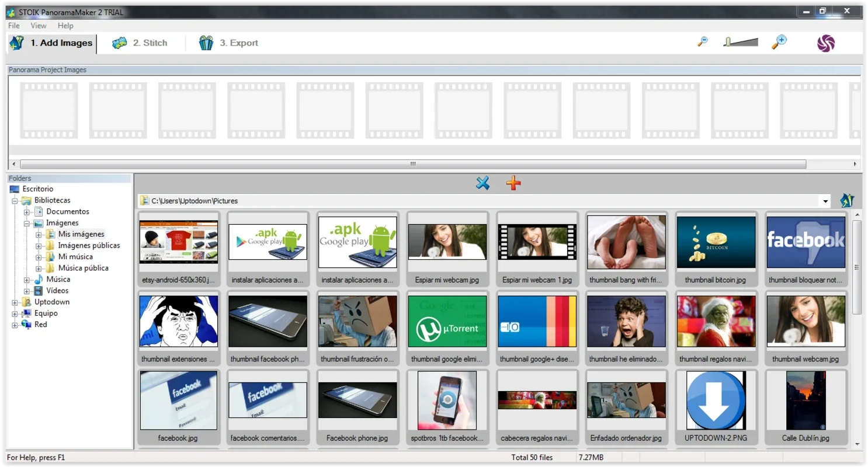Select thumbnail bloquear not... facebook image
This screenshot has height=467, width=868.
[805, 249]
